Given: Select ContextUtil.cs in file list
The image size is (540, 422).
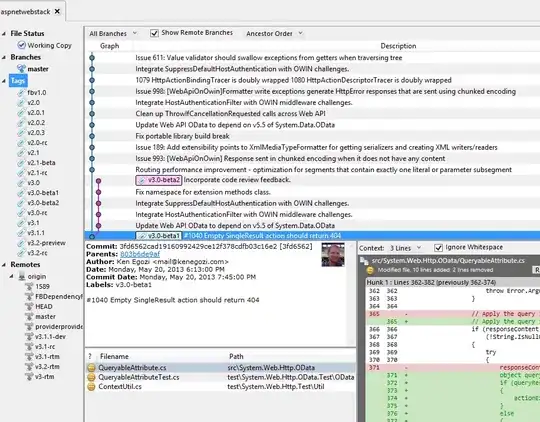Looking at the screenshot, I should point(220,387).
